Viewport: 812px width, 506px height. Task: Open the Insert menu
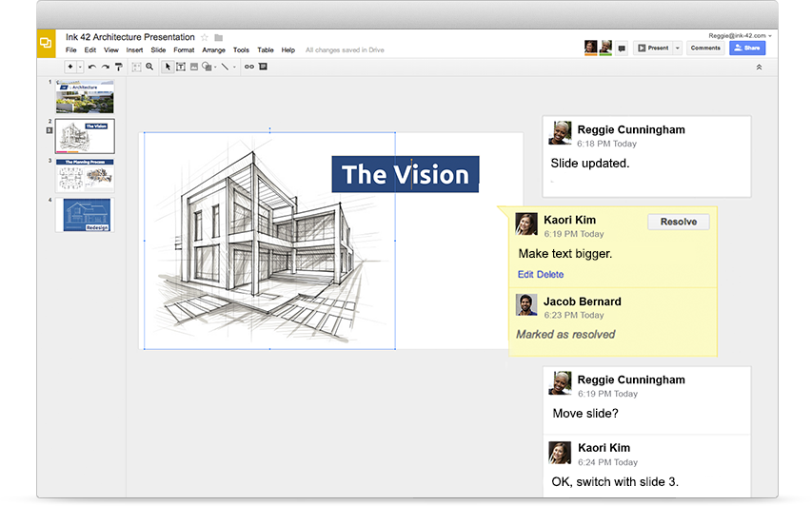pyautogui.click(x=134, y=49)
